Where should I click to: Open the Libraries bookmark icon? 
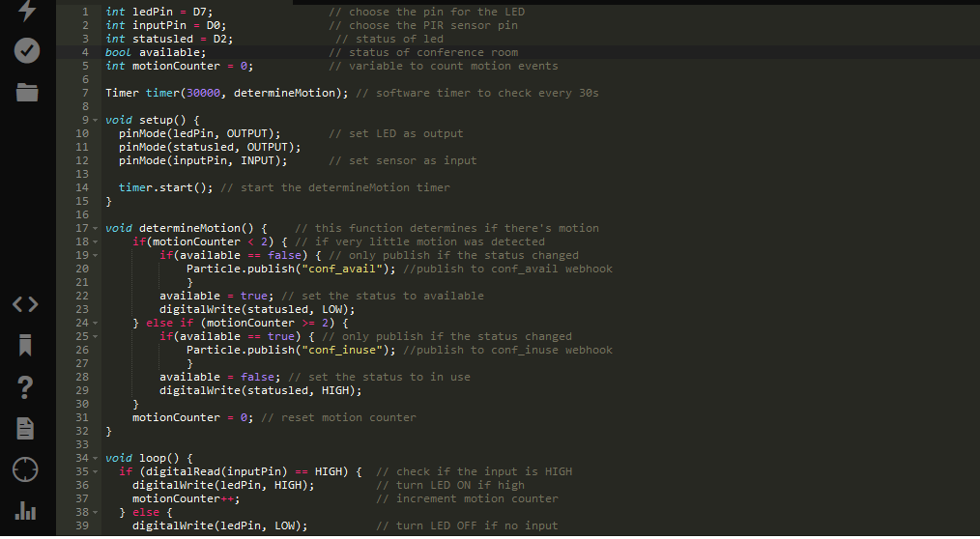(x=26, y=345)
